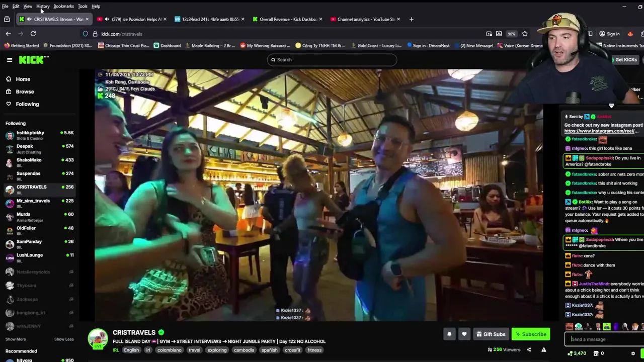The image size is (644, 362).
Task: Reset the 90% zoom level
Action: (x=511, y=34)
